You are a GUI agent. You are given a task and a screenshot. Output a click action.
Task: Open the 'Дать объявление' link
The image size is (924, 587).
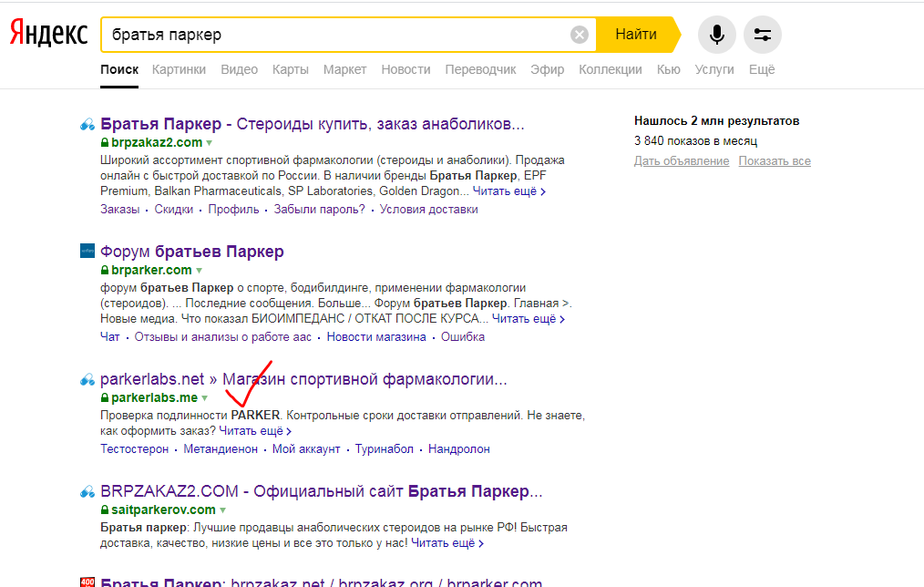point(681,161)
